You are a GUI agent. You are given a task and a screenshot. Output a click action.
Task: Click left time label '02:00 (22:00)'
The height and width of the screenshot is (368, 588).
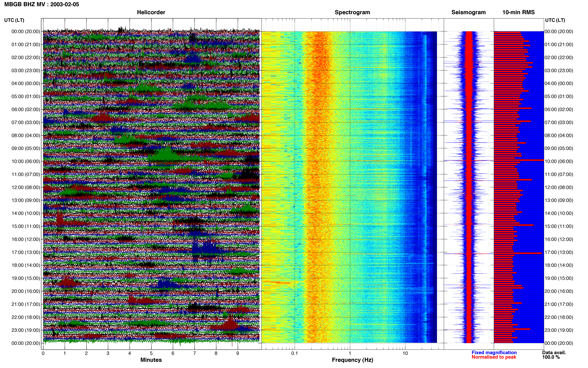[26, 57]
